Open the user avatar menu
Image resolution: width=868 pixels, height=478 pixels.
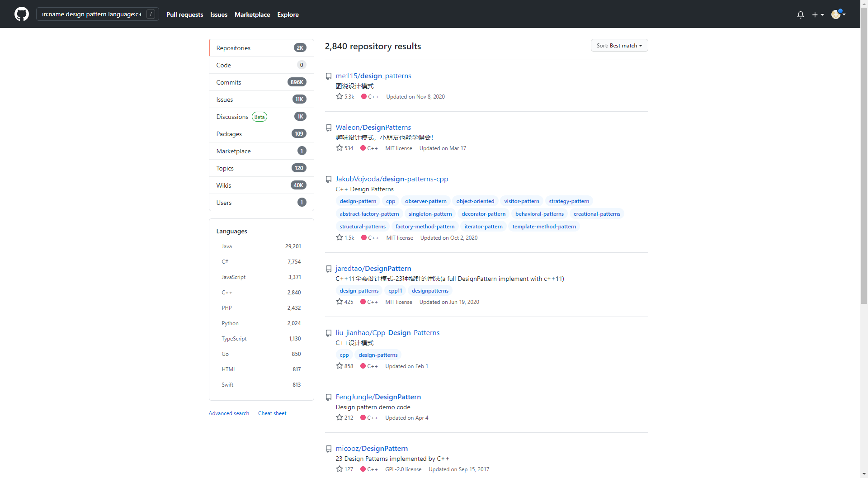pos(838,14)
